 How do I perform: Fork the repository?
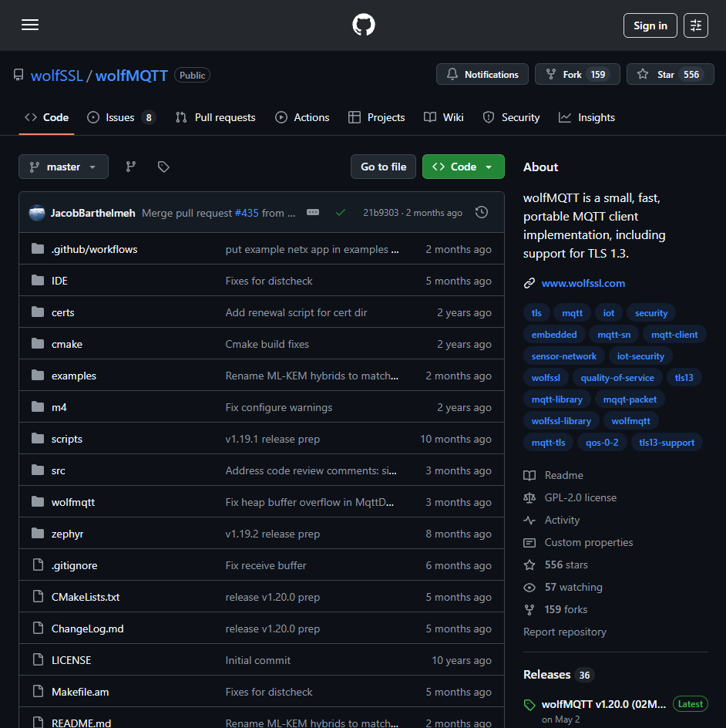(577, 74)
